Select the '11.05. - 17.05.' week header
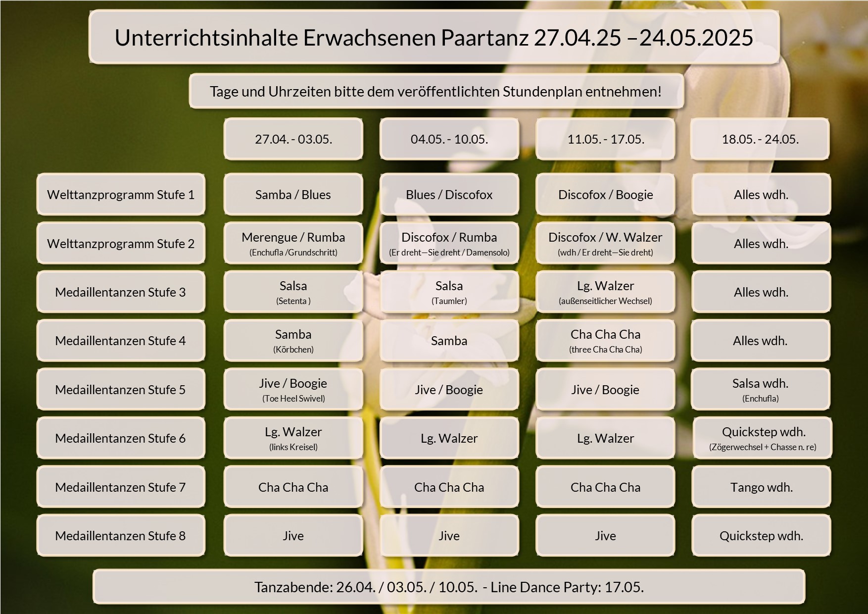868x614 pixels. (x=605, y=139)
